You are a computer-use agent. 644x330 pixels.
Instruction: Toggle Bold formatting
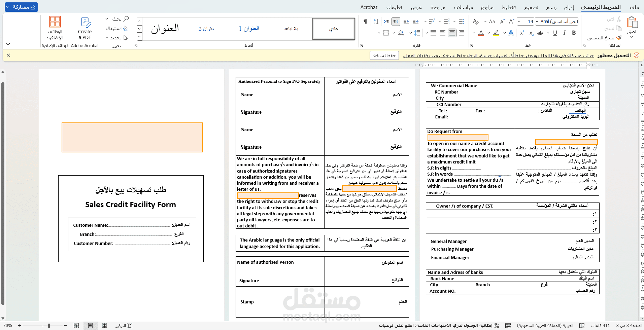tap(574, 33)
